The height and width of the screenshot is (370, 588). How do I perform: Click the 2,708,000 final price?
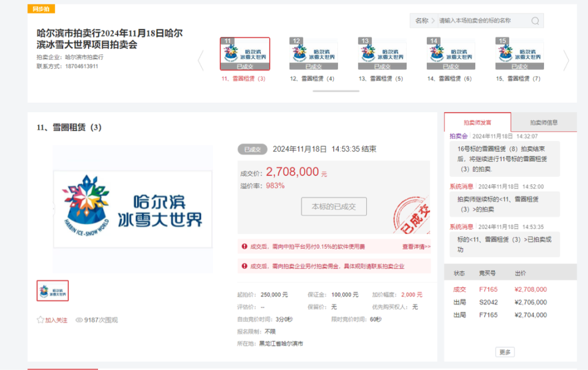[x=293, y=172]
